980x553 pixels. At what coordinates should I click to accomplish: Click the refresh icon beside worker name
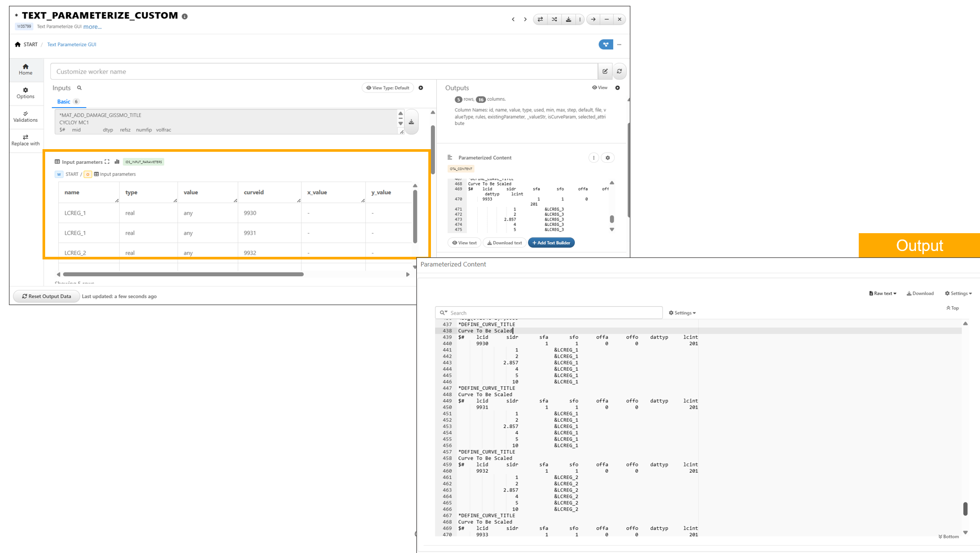[619, 71]
